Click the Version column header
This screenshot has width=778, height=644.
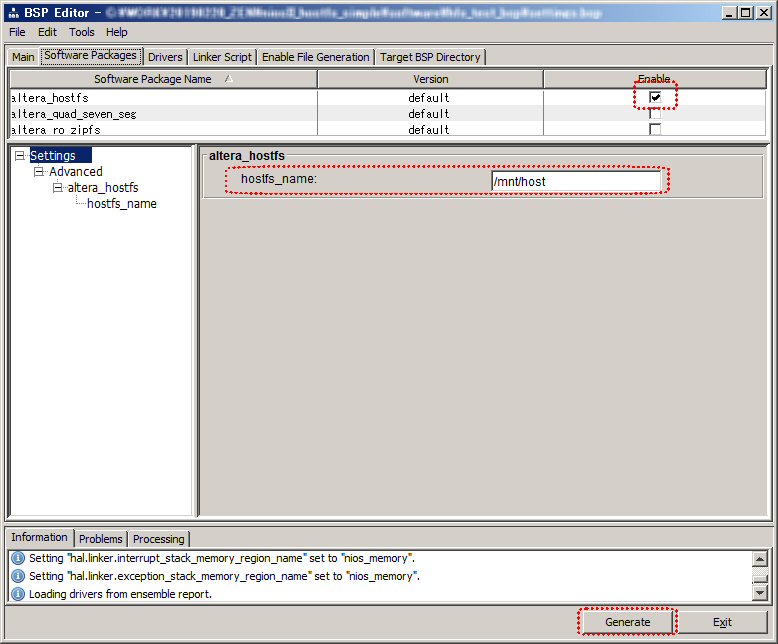point(430,79)
